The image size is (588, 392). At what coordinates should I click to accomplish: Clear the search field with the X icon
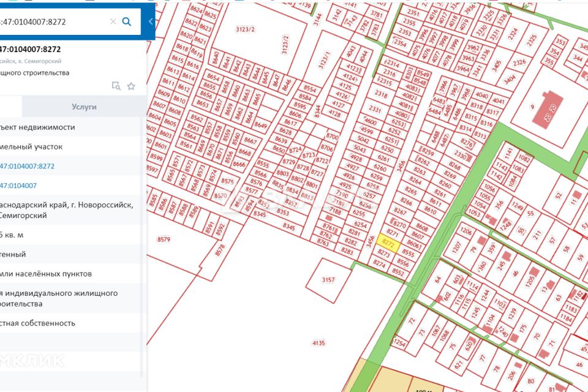(x=113, y=21)
